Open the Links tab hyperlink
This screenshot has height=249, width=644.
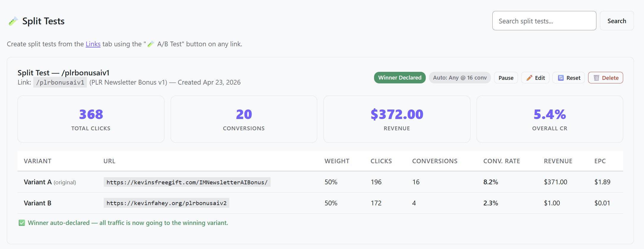point(93,44)
